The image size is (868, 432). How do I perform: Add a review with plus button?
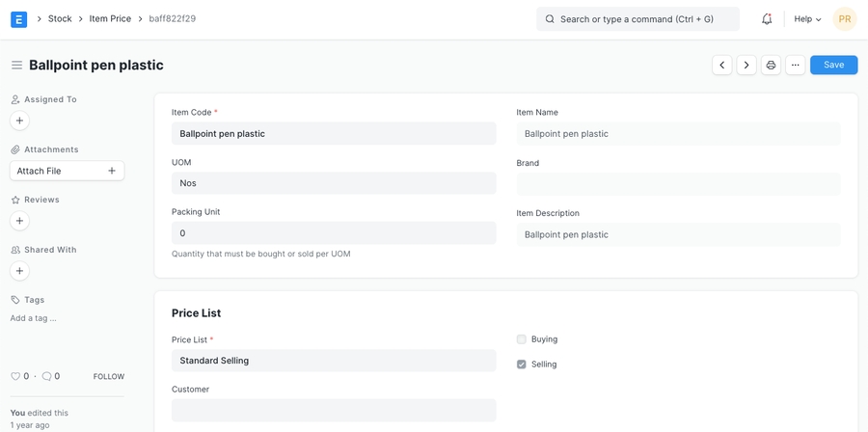19,221
